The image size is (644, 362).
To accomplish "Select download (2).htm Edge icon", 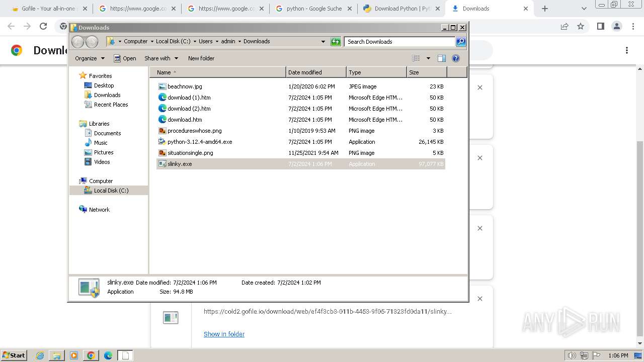I will pos(162,109).
